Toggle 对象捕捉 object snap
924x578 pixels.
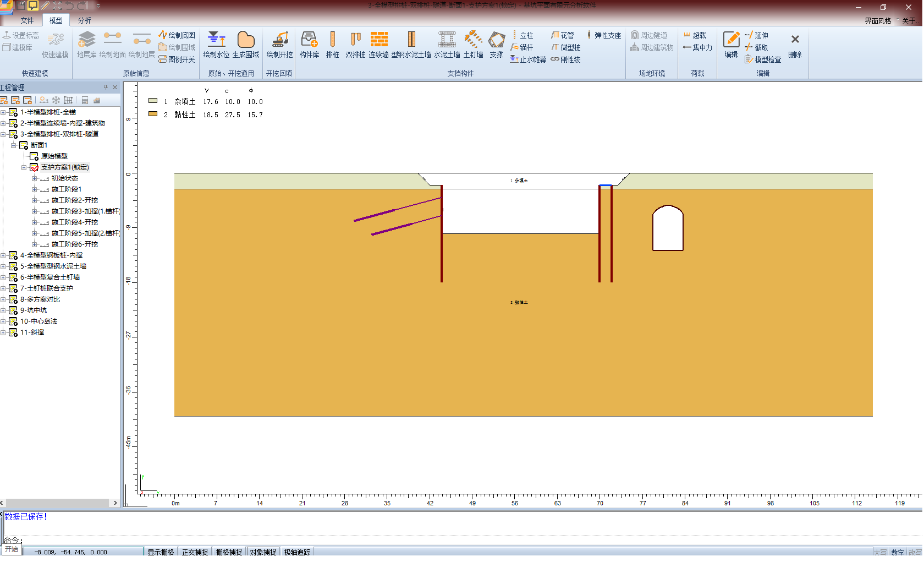pyautogui.click(x=263, y=552)
